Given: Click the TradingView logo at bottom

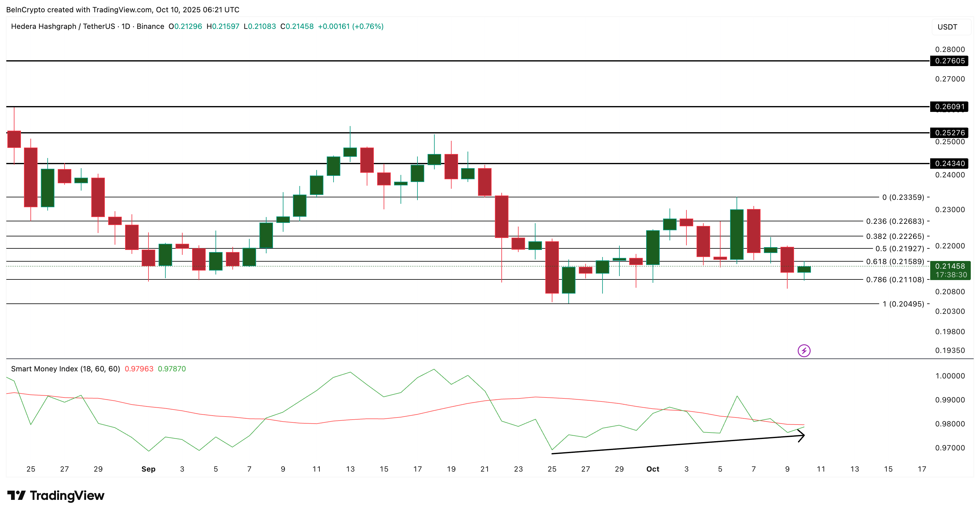Looking at the screenshot, I should point(56,495).
